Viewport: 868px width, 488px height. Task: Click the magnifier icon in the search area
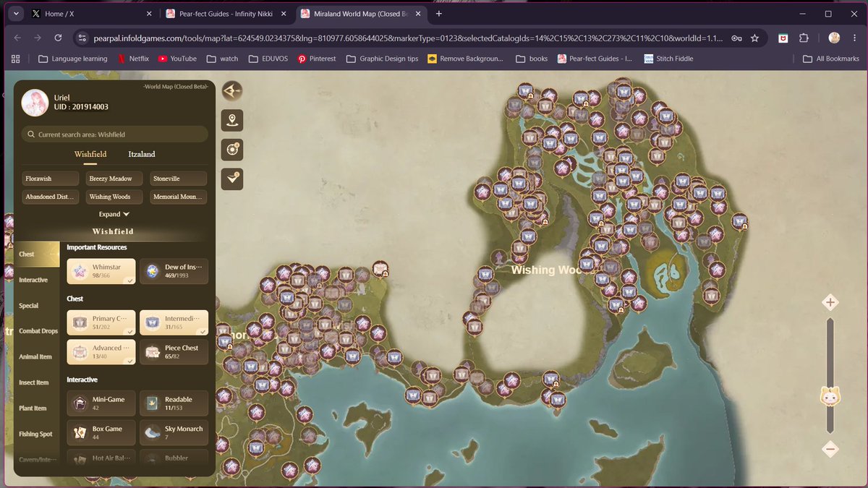[30, 134]
